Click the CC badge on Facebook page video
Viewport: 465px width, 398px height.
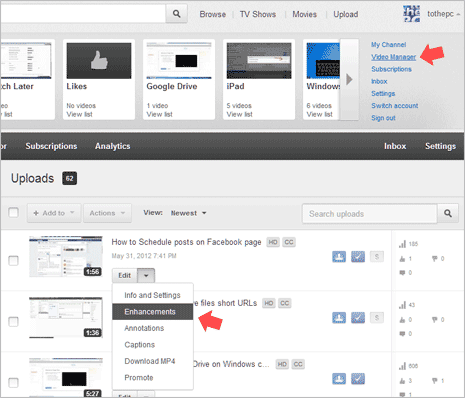[x=289, y=242]
